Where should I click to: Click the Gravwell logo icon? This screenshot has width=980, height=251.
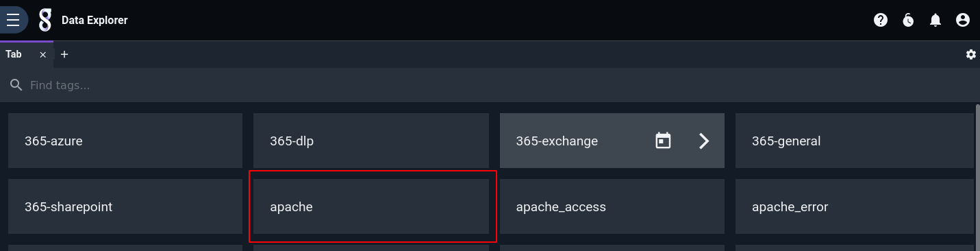tap(45, 20)
